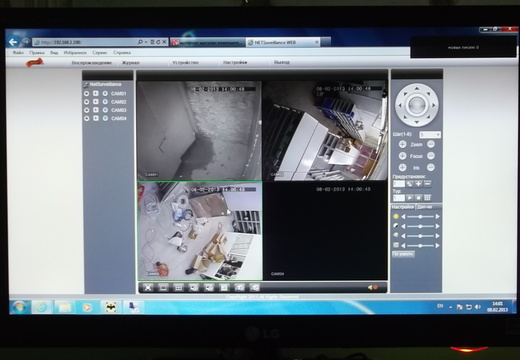The width and height of the screenshot is (520, 360).
Task: Click the square play icon in CAM03 row
Action: coord(96,110)
